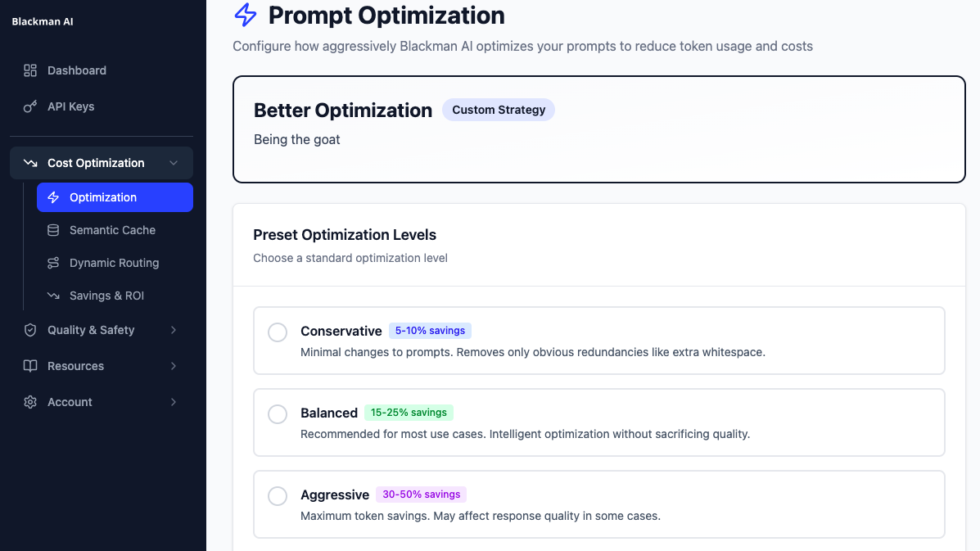Click the API Keys key icon
Viewport: 980px width, 551px height.
click(29, 106)
